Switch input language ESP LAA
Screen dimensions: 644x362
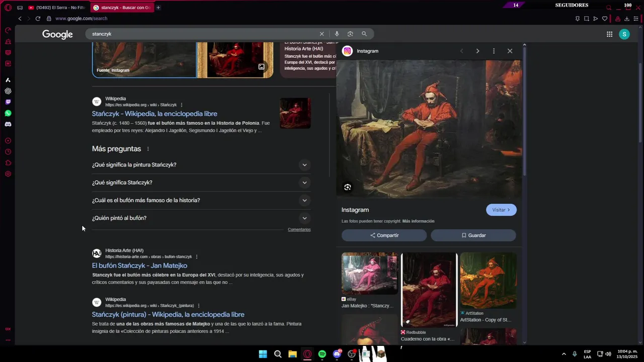(x=587, y=354)
